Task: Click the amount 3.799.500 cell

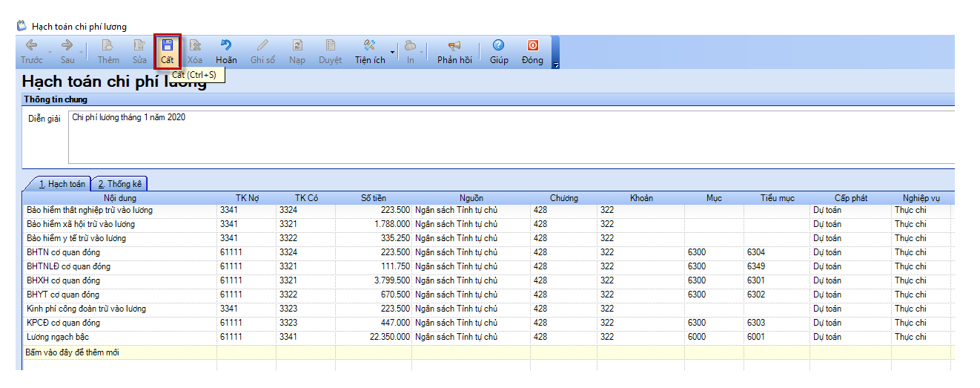Action: point(374,280)
